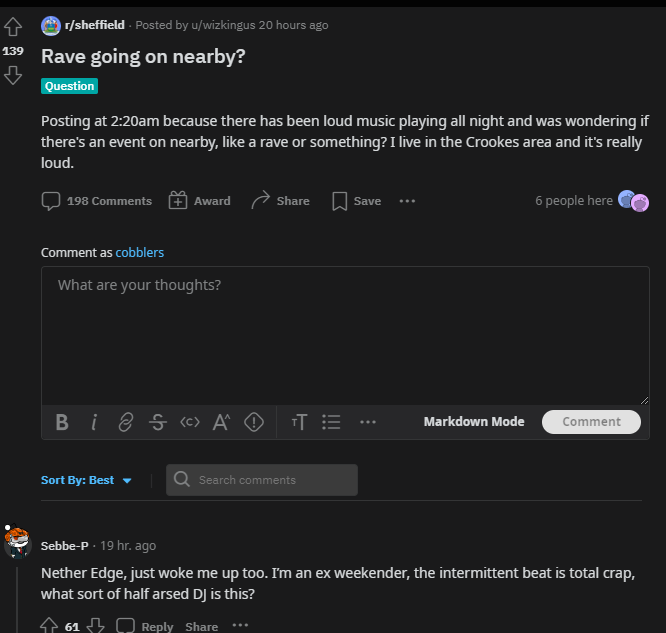Insert a heading with the T icon
The image size is (666, 633).
299,422
